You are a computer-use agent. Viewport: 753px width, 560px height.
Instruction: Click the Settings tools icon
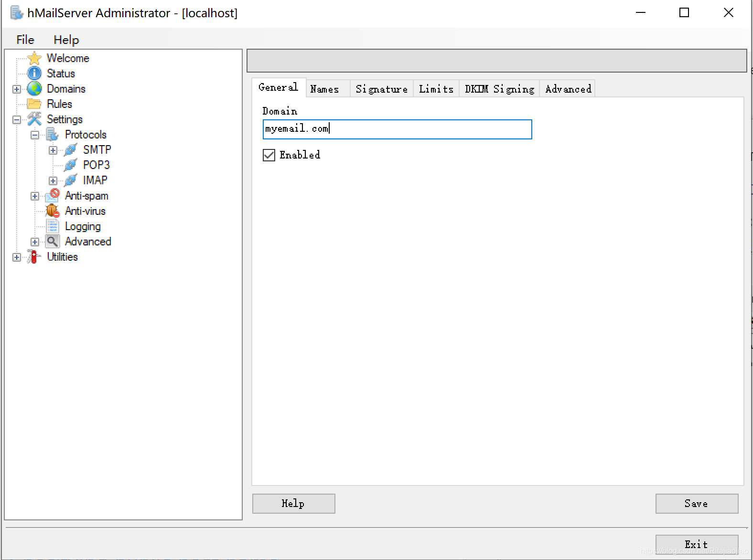[34, 119]
